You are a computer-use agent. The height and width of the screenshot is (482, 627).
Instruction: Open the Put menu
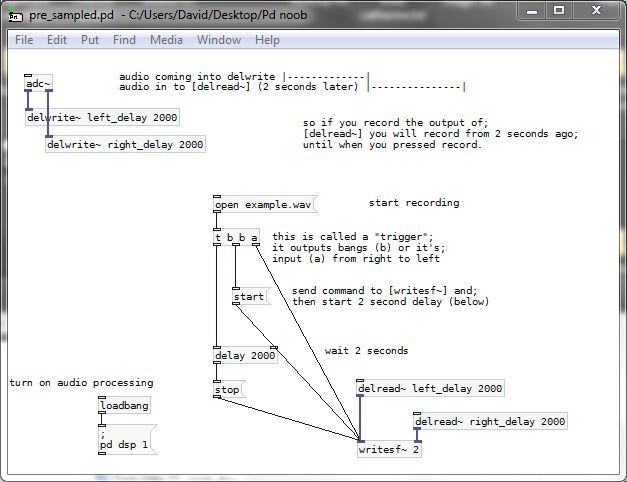click(90, 40)
